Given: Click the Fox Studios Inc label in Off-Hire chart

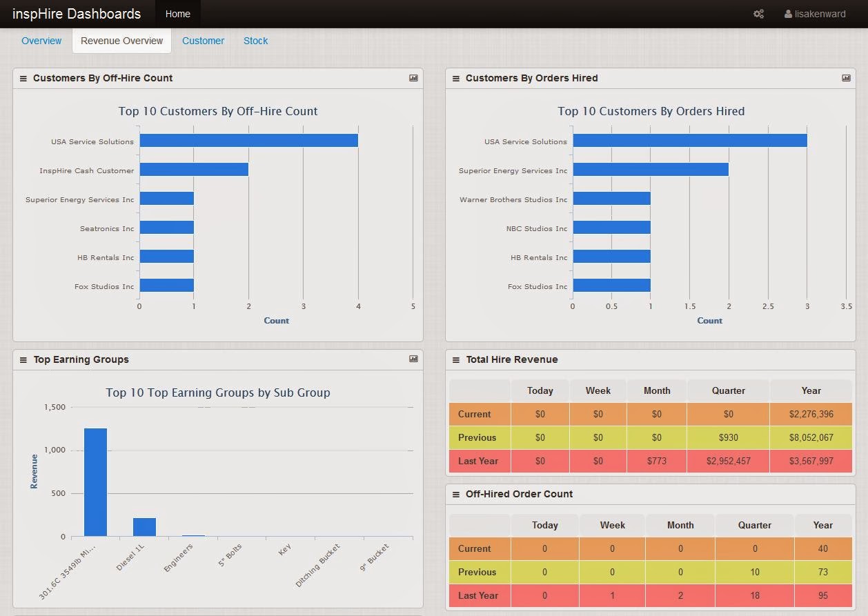Looking at the screenshot, I should [x=104, y=286].
